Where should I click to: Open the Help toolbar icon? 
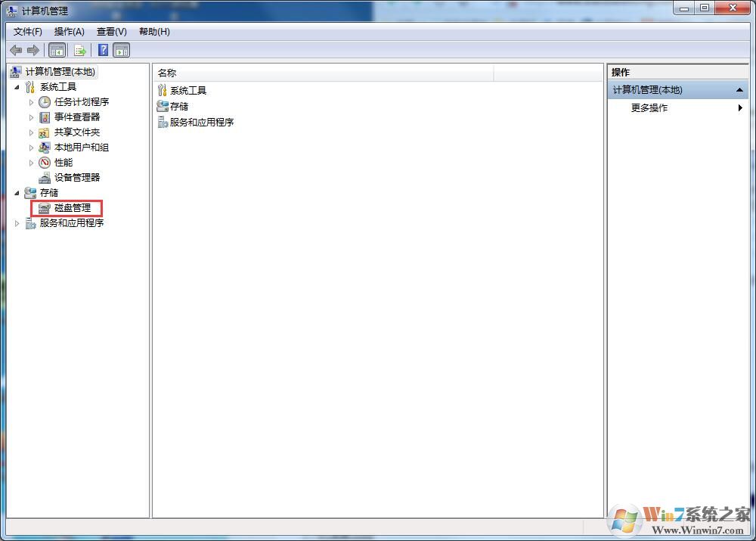click(103, 50)
